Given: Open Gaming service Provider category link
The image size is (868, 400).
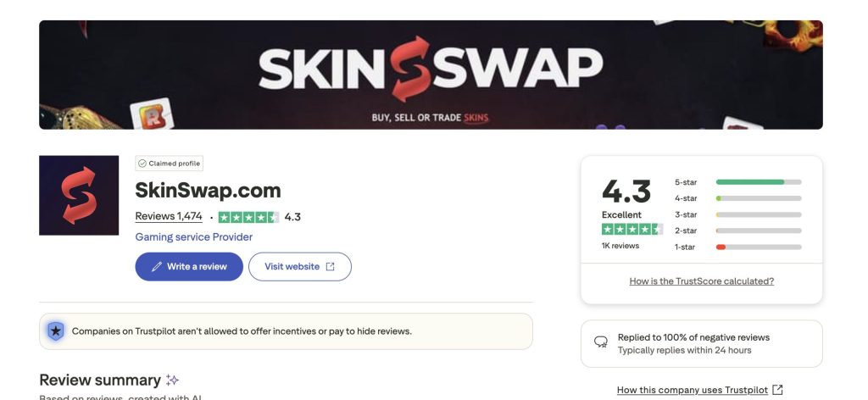Looking at the screenshot, I should (x=194, y=236).
